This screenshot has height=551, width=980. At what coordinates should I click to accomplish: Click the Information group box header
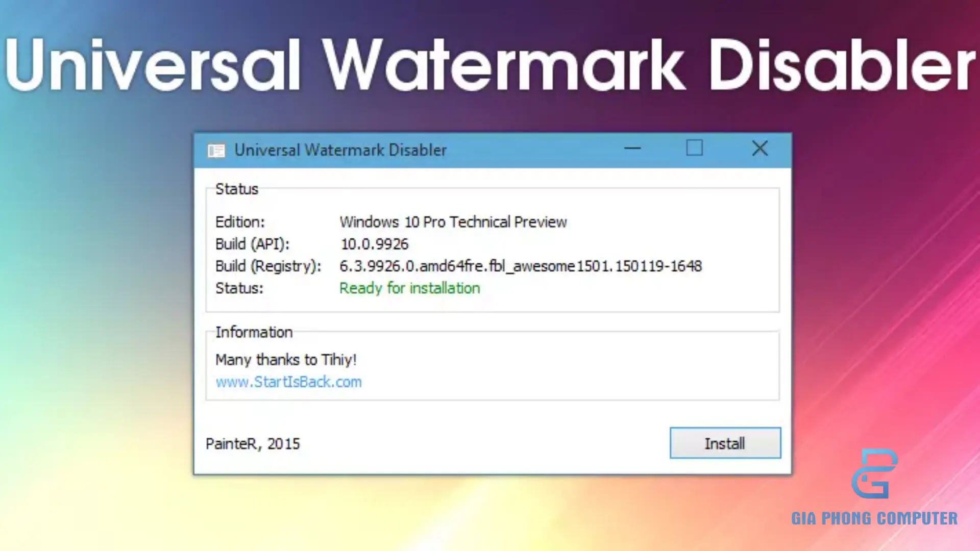pyautogui.click(x=254, y=332)
